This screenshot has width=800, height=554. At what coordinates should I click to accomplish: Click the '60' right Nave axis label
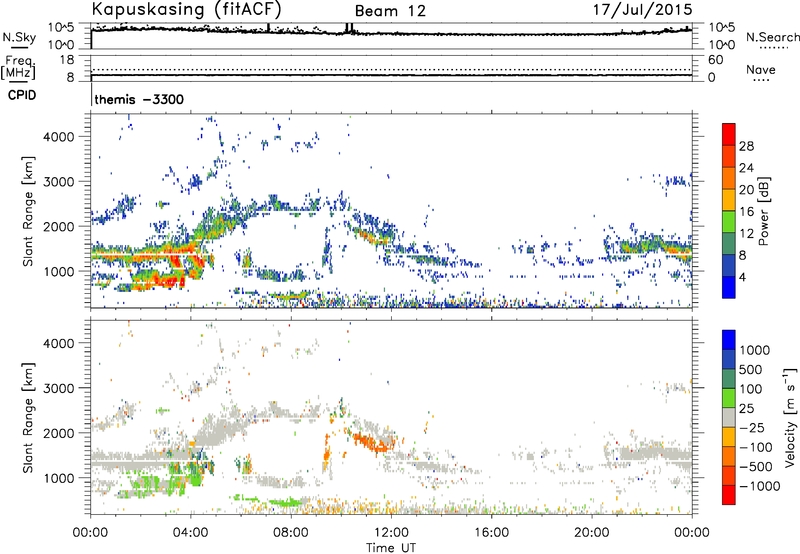pos(715,60)
